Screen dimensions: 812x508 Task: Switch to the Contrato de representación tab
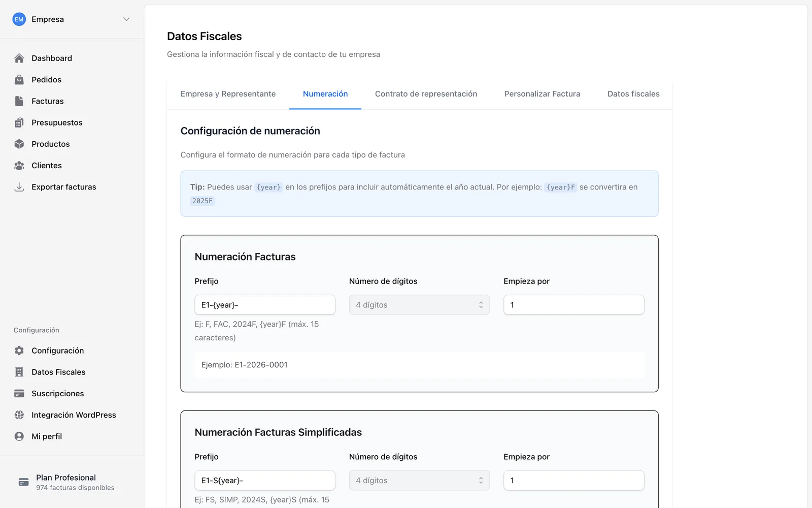click(x=426, y=94)
